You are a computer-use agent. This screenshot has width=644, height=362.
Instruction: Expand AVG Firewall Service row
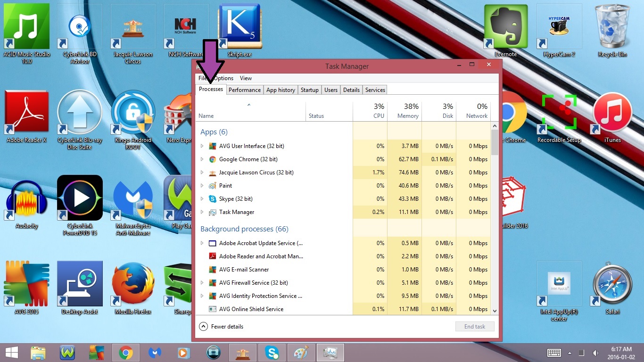click(202, 283)
